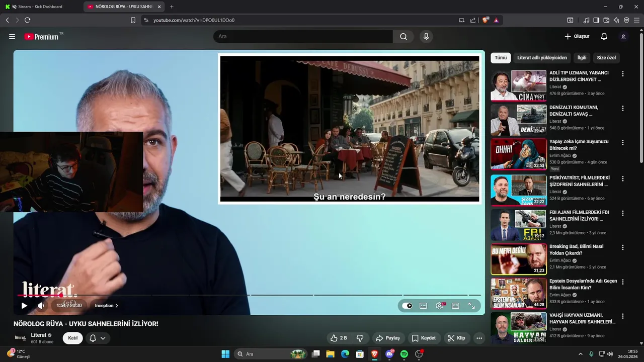Click the Katıl join button
Image resolution: width=644 pixels, height=362 pixels.
(x=73, y=338)
